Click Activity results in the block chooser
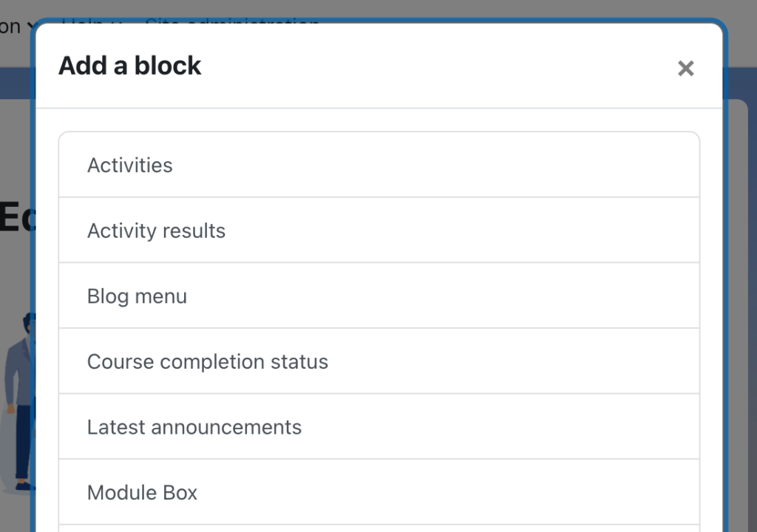This screenshot has width=757, height=532. coord(156,230)
